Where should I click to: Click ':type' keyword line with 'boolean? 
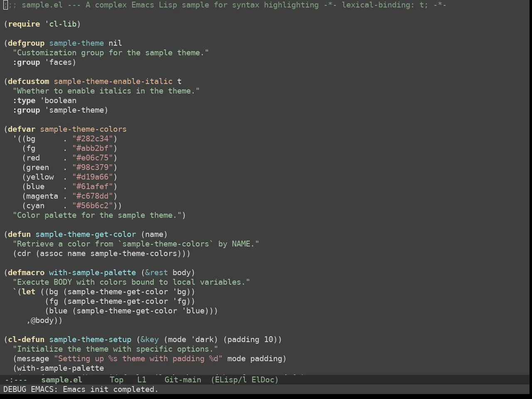[44, 101]
